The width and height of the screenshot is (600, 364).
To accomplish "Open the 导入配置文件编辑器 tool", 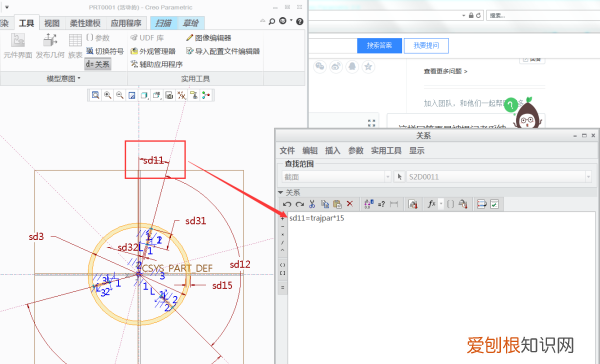I will pos(223,51).
